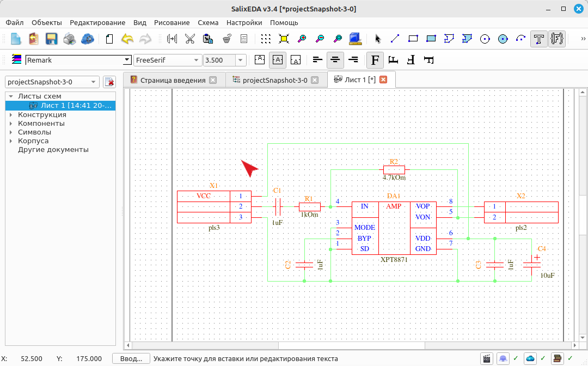Image resolution: width=588 pixels, height=366 pixels.
Task: Click the blue 3D cube ruler icon
Action: (355, 39)
